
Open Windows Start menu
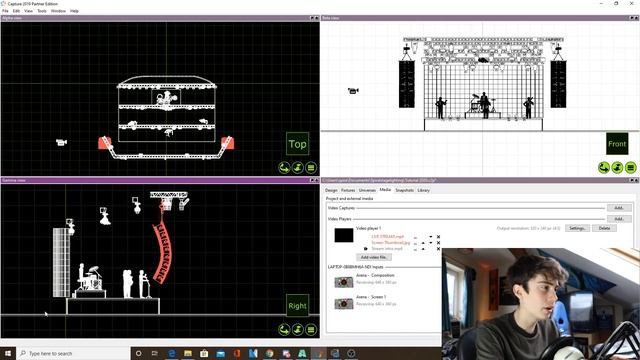(x=8, y=353)
